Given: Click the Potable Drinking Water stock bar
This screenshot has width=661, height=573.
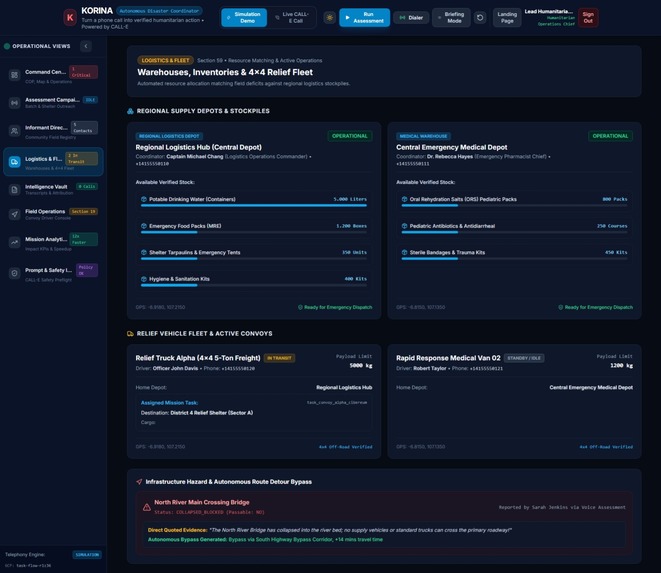Looking at the screenshot, I should (x=254, y=206).
